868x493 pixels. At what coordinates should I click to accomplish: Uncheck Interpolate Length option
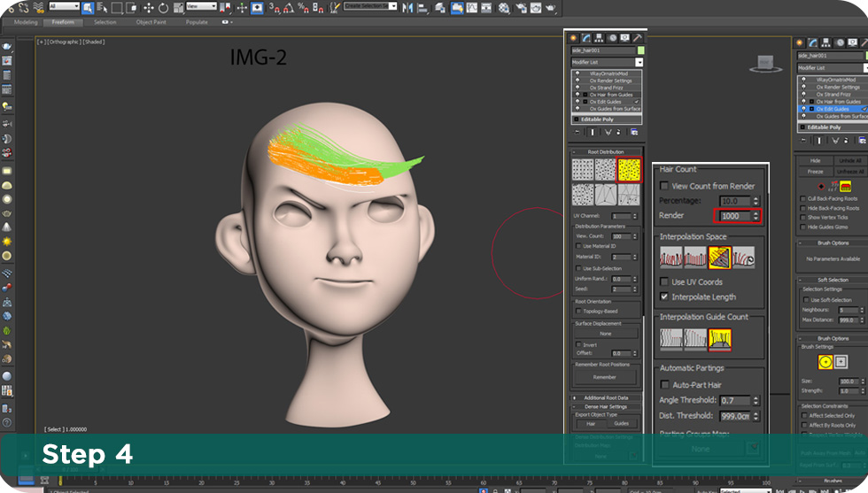[665, 297]
